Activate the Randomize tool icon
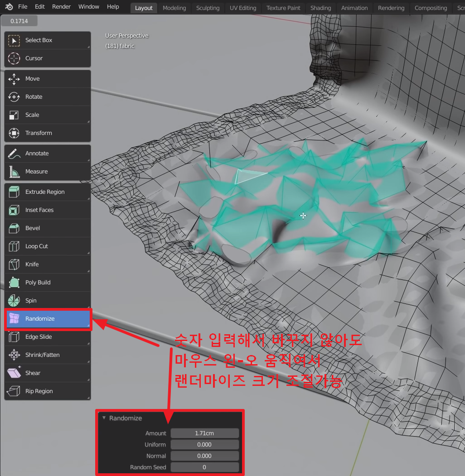 (x=14, y=319)
